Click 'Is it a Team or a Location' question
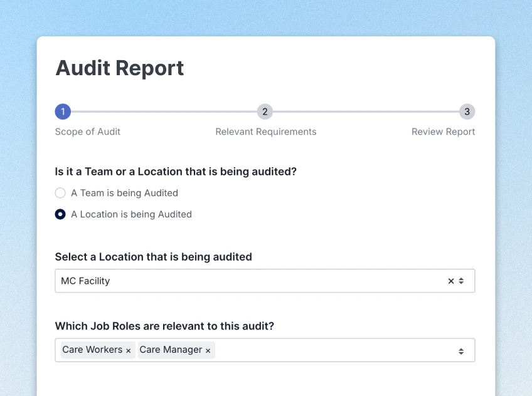Viewport: 532px width, 396px height. (x=176, y=172)
